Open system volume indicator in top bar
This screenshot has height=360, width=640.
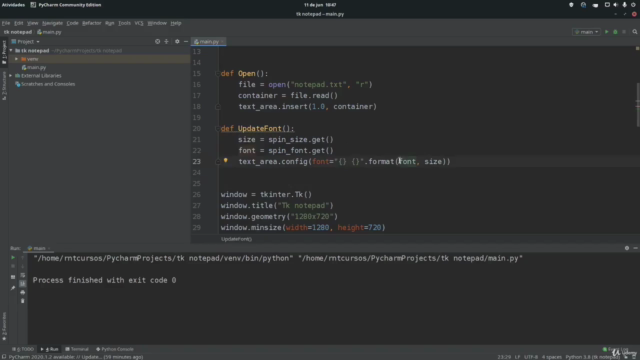[616, 5]
